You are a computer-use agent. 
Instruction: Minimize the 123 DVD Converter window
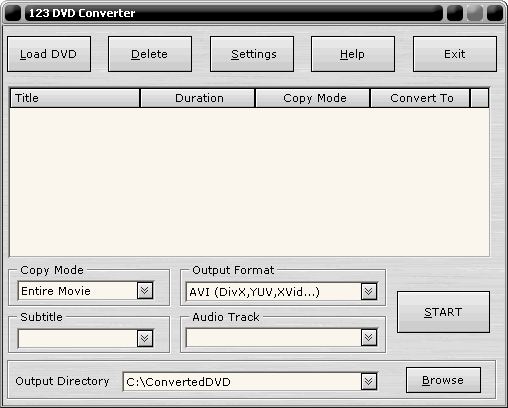click(x=455, y=13)
